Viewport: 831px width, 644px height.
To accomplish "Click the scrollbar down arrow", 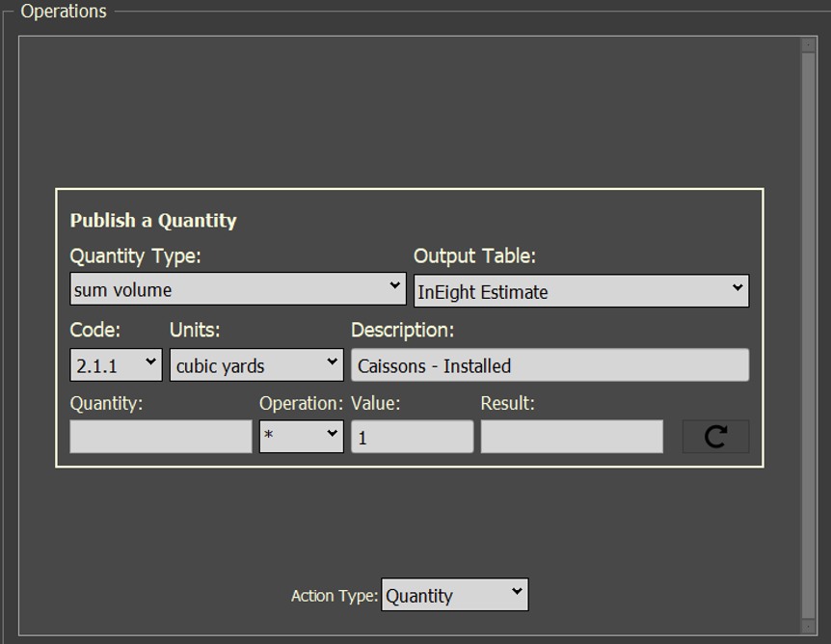I will point(808,626).
